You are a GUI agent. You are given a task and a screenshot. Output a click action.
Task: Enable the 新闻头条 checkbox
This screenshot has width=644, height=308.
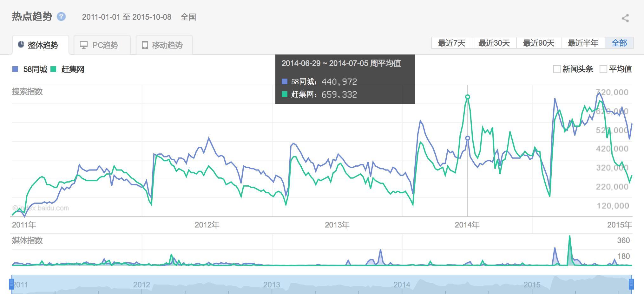[557, 69]
